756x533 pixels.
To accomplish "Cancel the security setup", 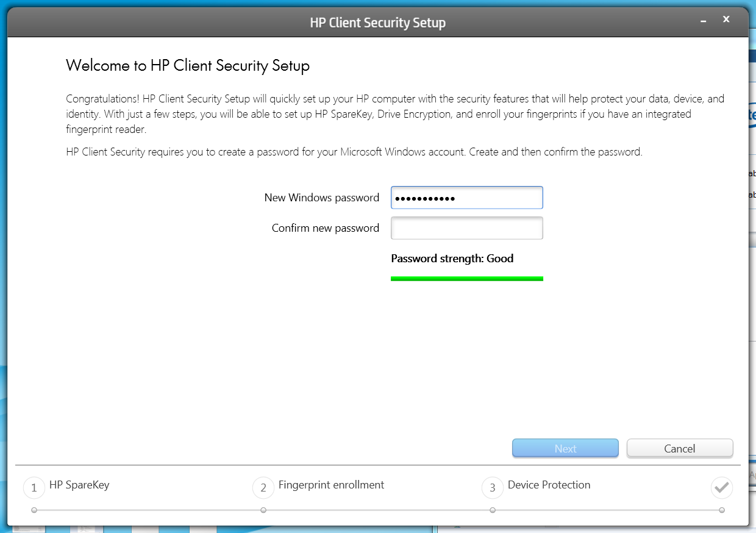I will [679, 448].
